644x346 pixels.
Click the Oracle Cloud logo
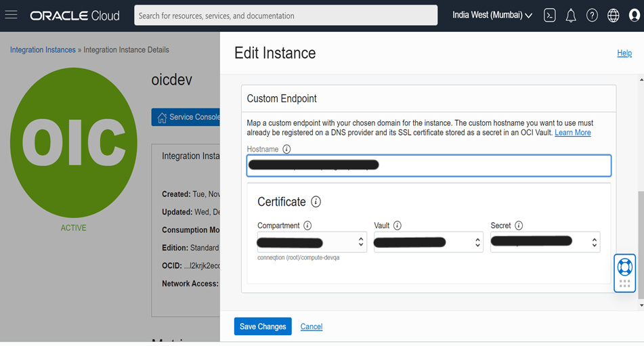pos(74,16)
